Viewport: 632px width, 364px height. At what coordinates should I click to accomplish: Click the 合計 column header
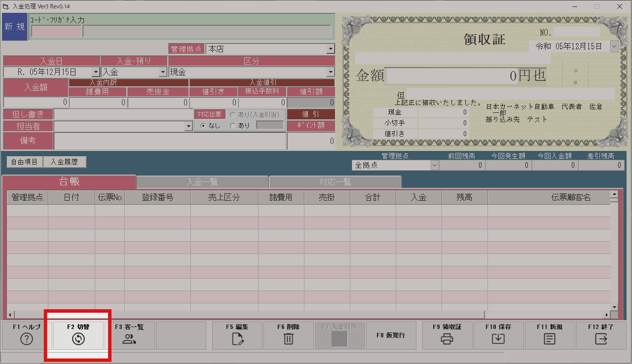coord(373,198)
